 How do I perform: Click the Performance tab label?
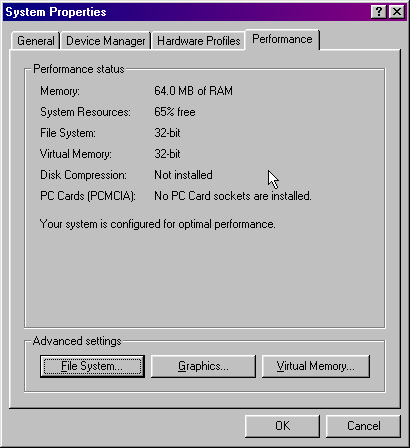click(282, 39)
